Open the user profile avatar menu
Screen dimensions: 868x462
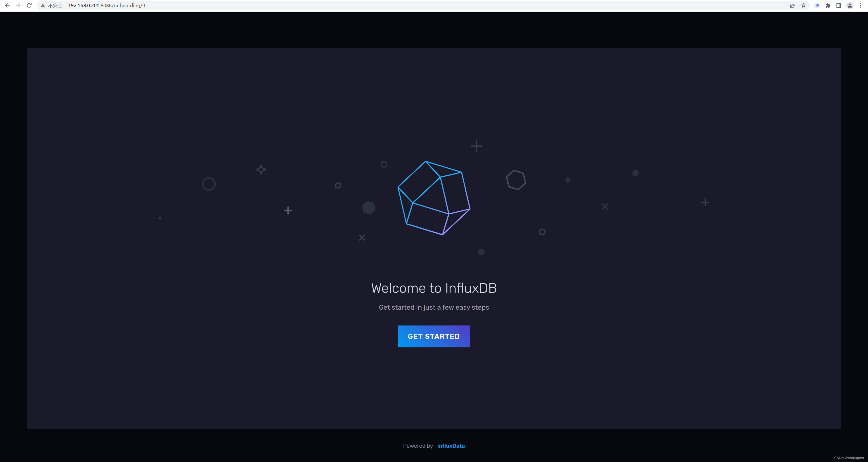[849, 5]
